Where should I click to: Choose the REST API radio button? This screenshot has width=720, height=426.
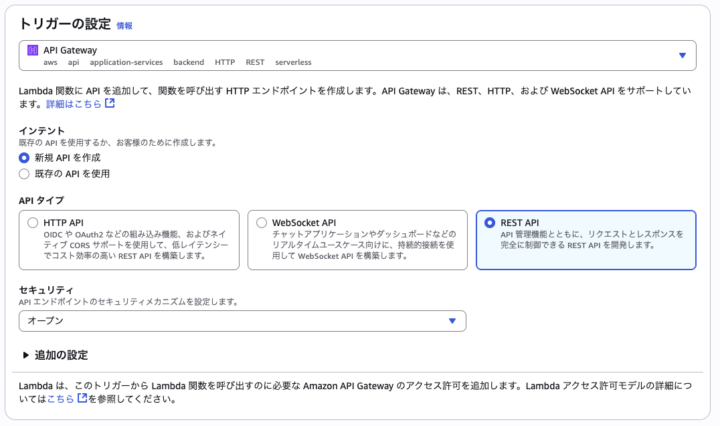[x=490, y=222]
